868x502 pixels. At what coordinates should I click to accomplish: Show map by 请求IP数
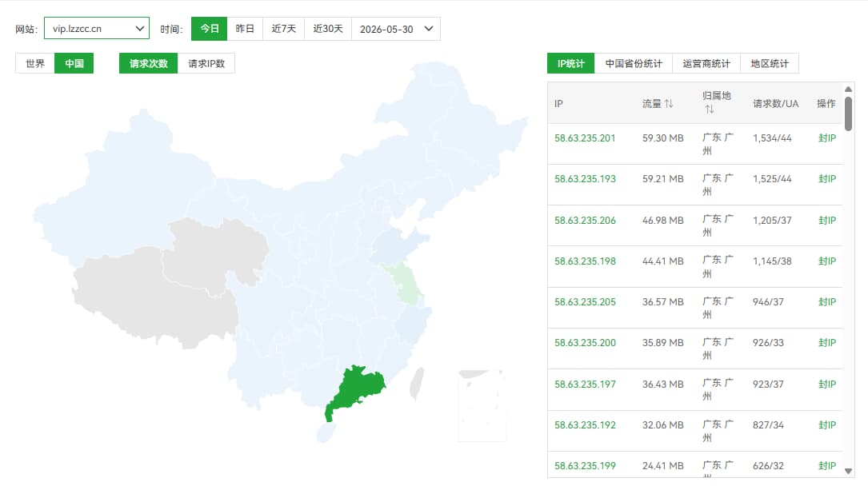pyautogui.click(x=206, y=64)
